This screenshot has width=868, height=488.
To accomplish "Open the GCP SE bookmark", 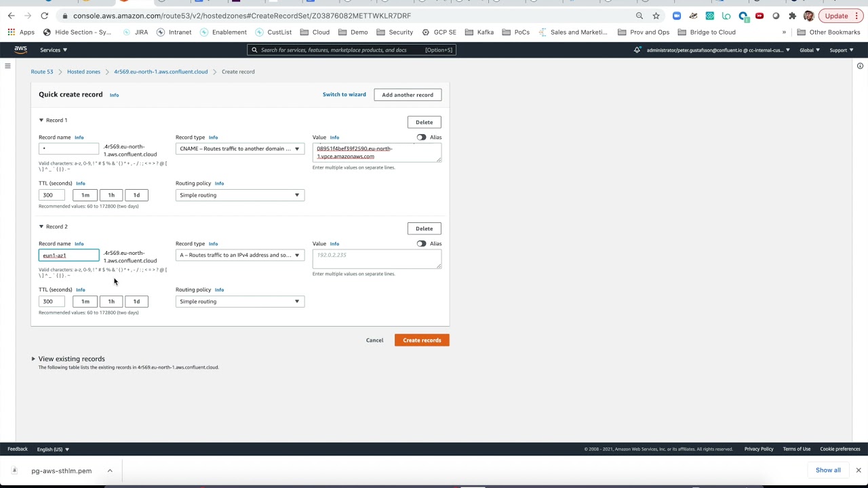I will click(439, 32).
